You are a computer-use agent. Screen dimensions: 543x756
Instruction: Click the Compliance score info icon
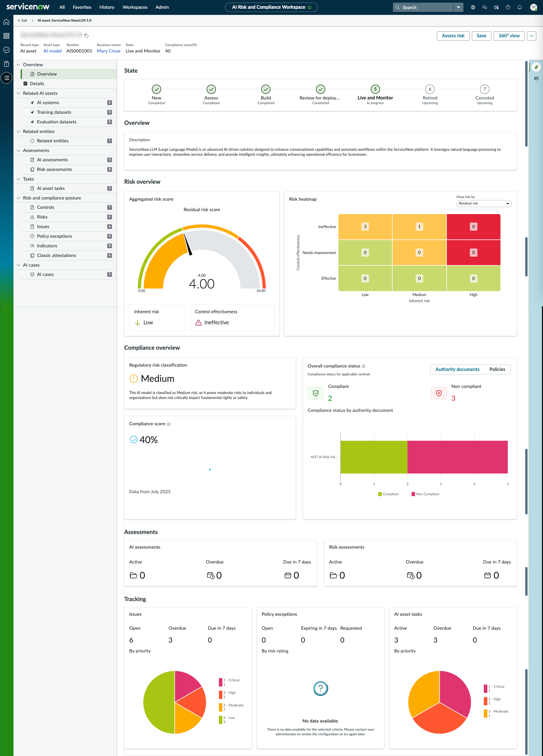[x=168, y=424]
